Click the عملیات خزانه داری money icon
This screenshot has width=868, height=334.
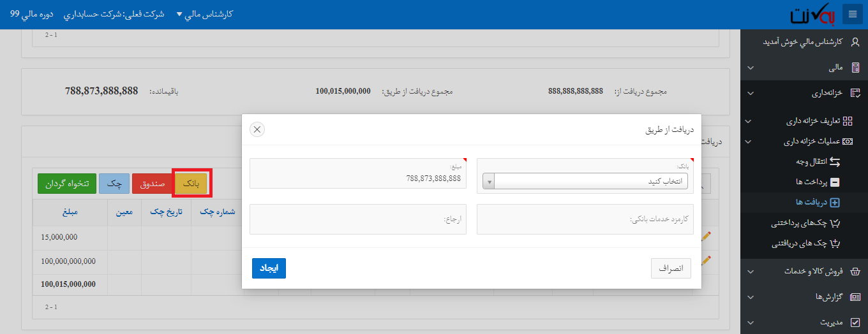click(x=848, y=142)
